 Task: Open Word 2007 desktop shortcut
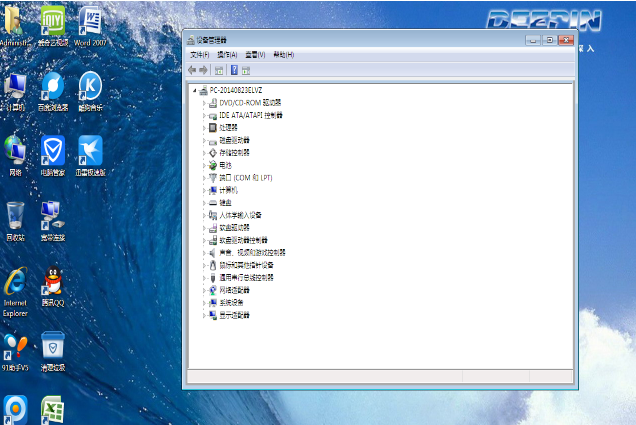point(90,25)
